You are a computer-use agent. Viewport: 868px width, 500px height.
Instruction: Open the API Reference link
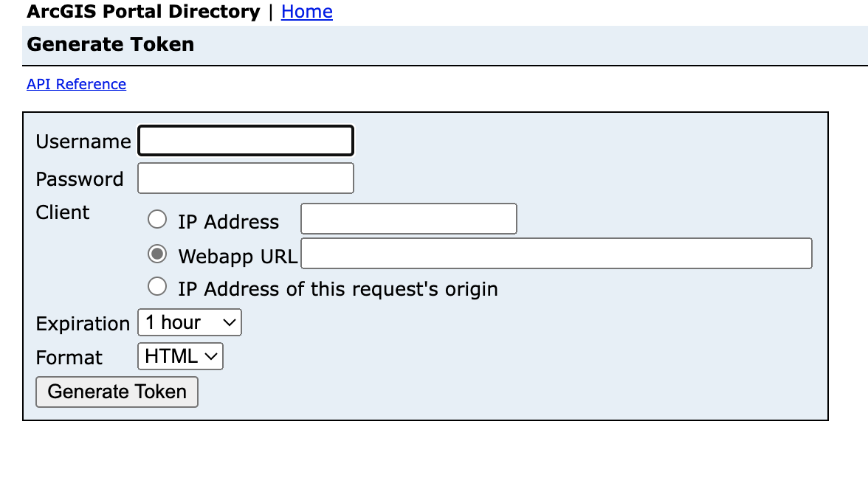click(76, 84)
